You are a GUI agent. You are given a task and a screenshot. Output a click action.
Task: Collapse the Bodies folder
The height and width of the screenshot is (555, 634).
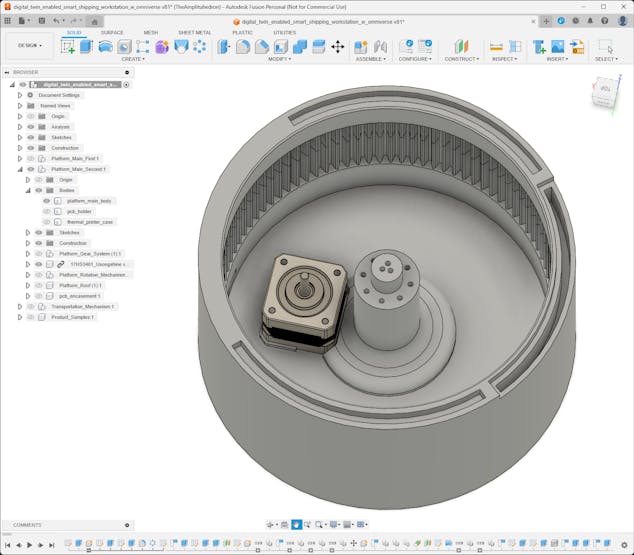pos(27,190)
